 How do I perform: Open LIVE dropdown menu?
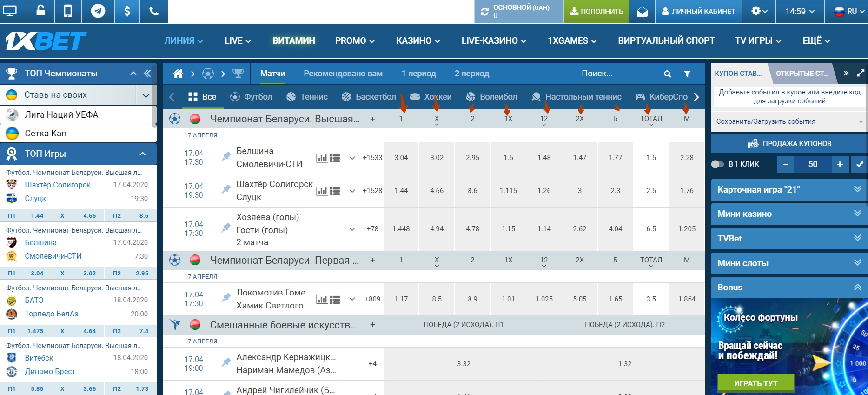click(x=238, y=41)
